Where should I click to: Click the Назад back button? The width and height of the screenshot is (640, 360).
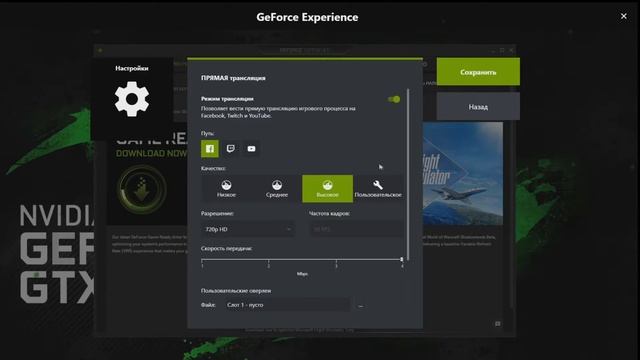coord(478,107)
